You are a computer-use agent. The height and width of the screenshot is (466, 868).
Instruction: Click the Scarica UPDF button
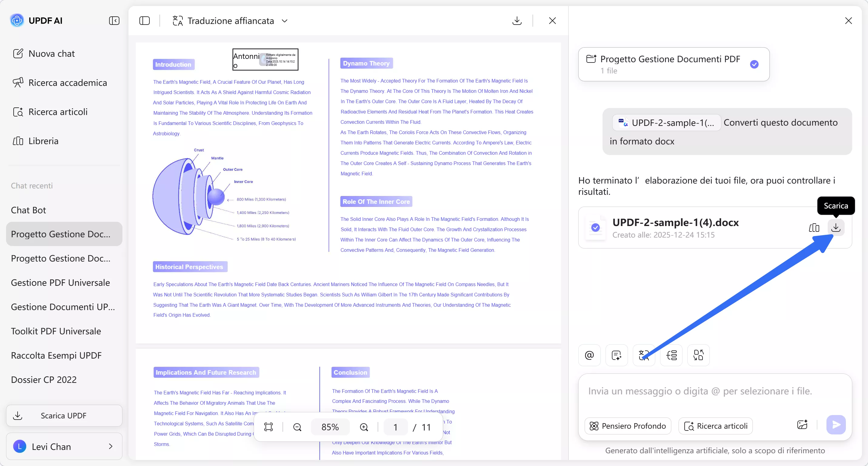click(x=64, y=416)
